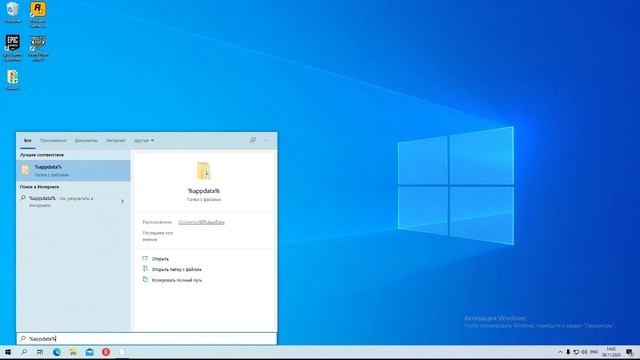Follow the C:\Users AppData location link
Image resolution: width=640 pixels, height=360 pixels.
point(202,222)
